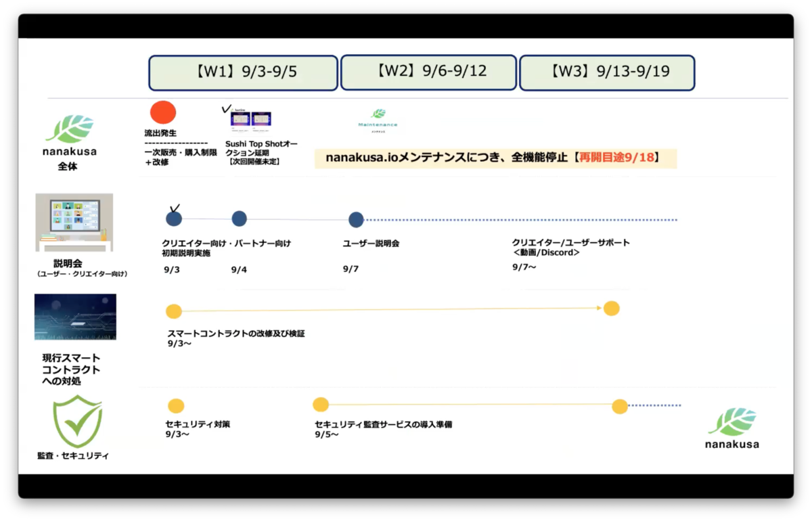Screen dimensions: 812x521
Task: Click the ユーザー説明会 label
Action: [371, 243]
